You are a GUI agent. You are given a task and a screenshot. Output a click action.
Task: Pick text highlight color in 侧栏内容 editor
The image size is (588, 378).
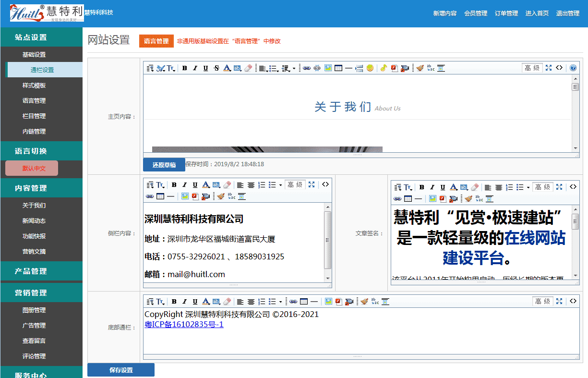(x=216, y=185)
